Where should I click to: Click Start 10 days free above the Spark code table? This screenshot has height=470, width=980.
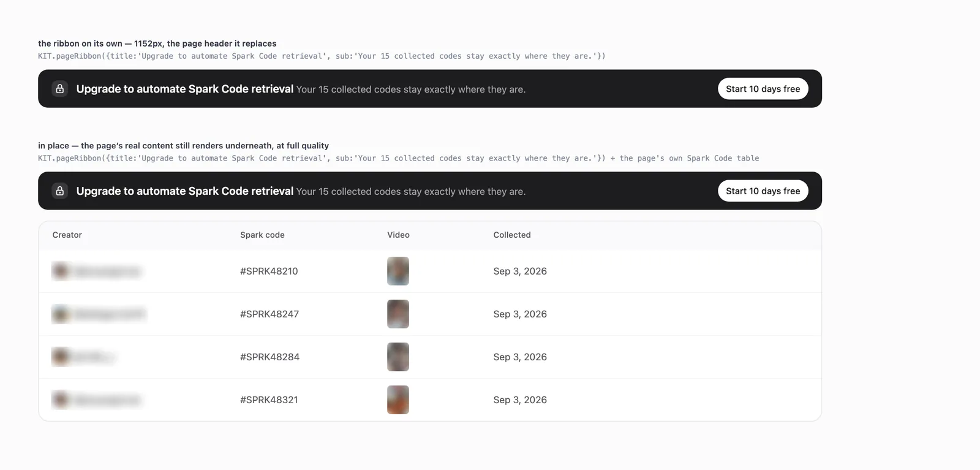tap(763, 191)
